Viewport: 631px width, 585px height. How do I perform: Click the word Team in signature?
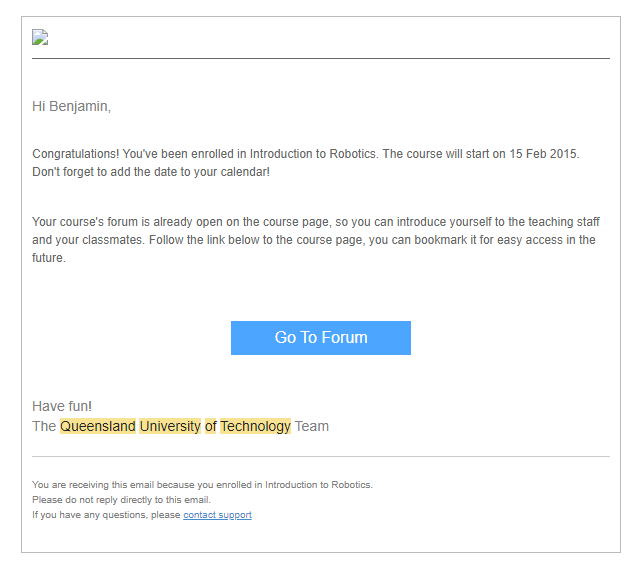pyautogui.click(x=311, y=426)
